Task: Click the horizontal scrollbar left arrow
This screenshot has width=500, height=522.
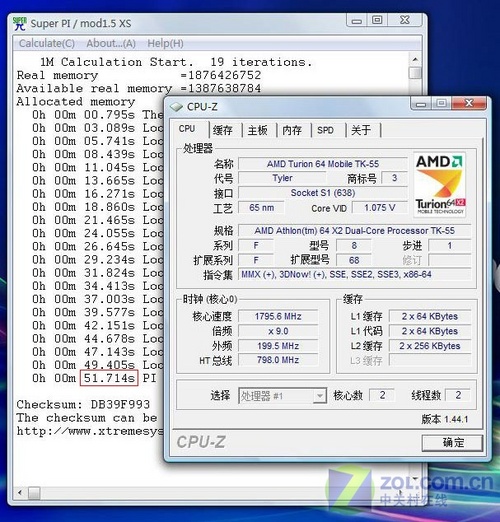Action: [20, 492]
